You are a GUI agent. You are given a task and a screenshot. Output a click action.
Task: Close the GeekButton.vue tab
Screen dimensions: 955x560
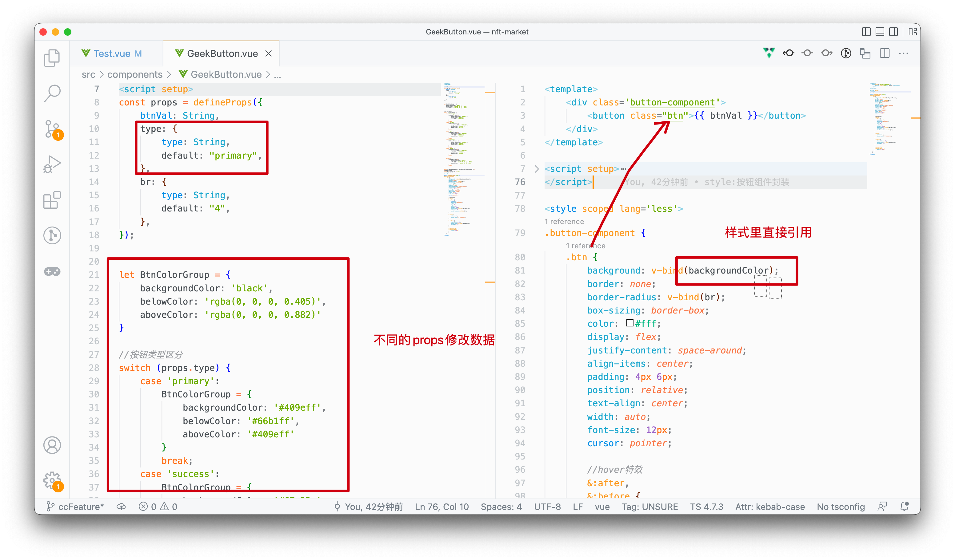[x=268, y=53]
